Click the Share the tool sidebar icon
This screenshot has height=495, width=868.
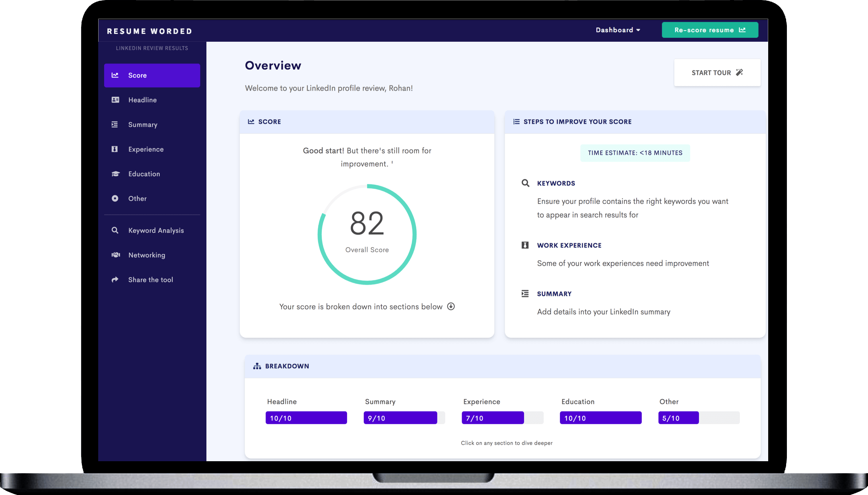pyautogui.click(x=116, y=279)
